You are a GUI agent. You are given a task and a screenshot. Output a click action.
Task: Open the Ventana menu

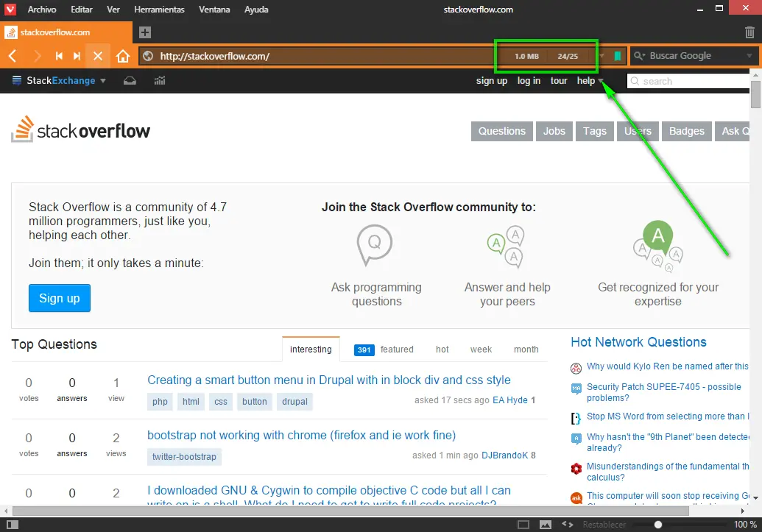pos(214,10)
